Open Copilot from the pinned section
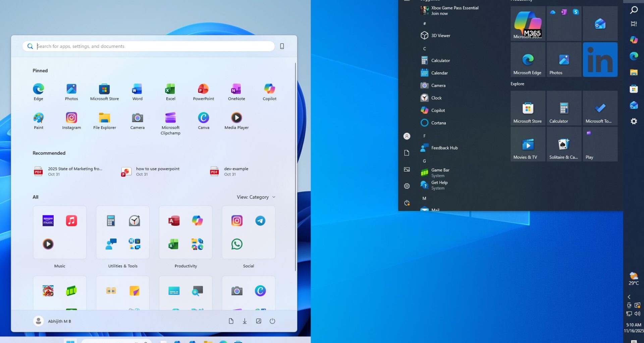Image resolution: width=644 pixels, height=343 pixels. [x=269, y=90]
